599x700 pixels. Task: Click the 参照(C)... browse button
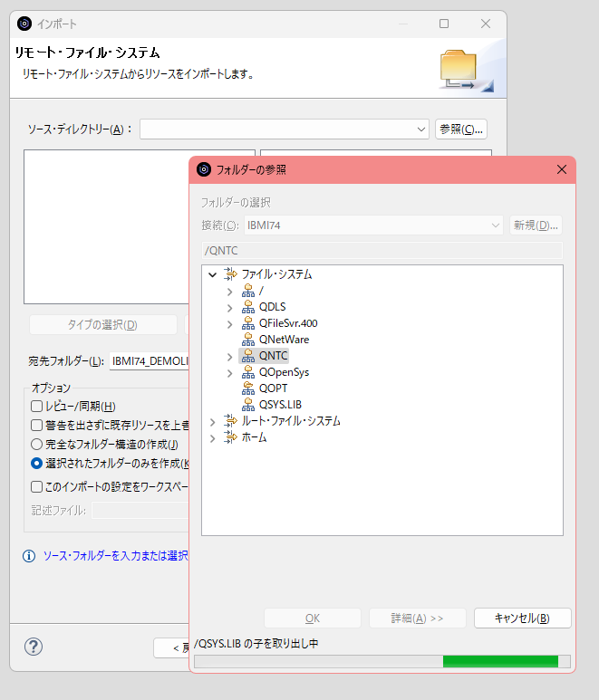click(461, 129)
